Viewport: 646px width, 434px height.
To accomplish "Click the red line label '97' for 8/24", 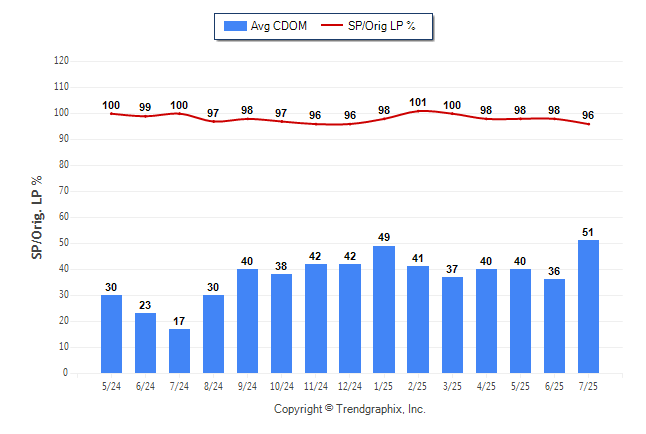I will tap(213, 113).
